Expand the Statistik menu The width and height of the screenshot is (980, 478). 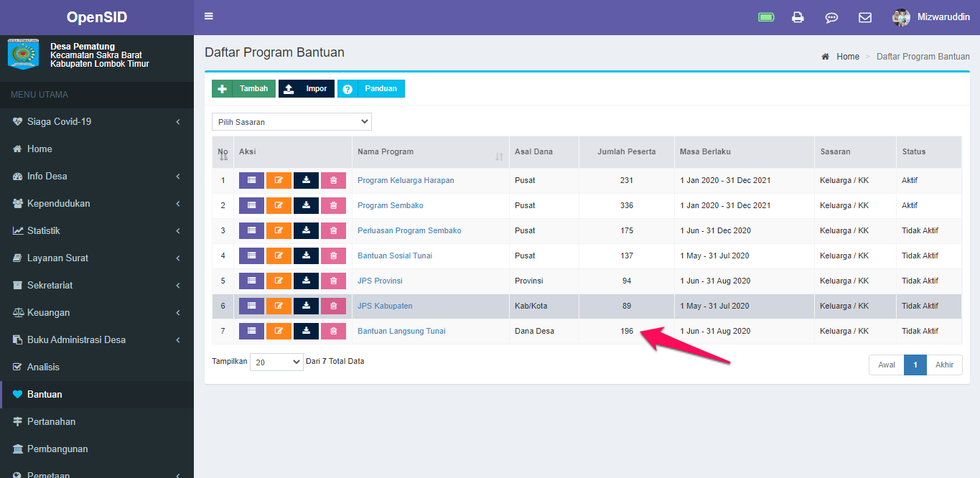click(x=97, y=230)
